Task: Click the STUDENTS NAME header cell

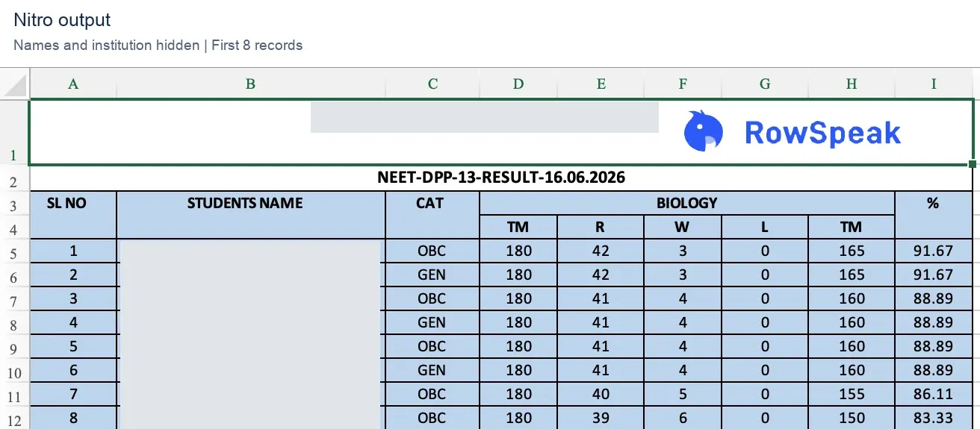Action: pos(251,215)
